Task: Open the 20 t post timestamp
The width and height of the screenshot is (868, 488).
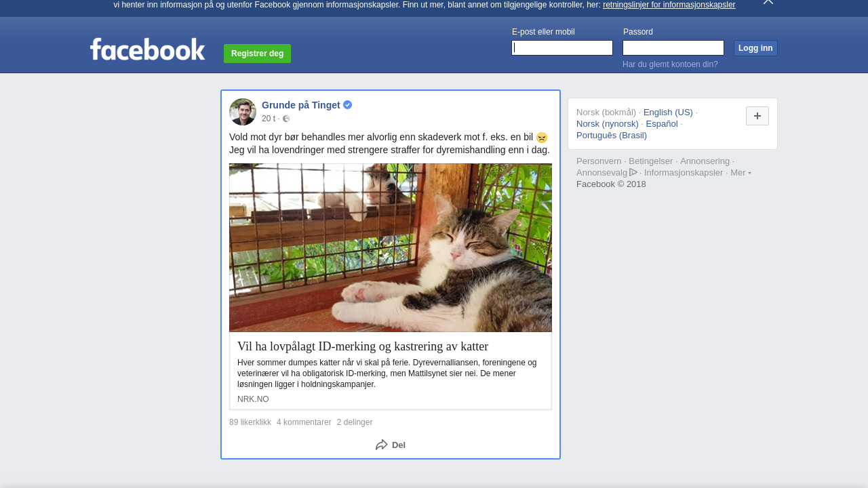Action: (x=269, y=119)
